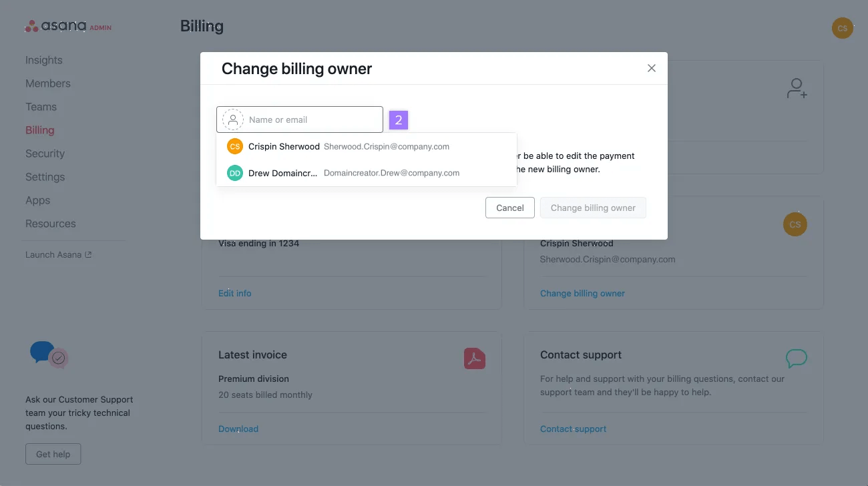
Task: Open Insights in the sidebar
Action: [44, 60]
